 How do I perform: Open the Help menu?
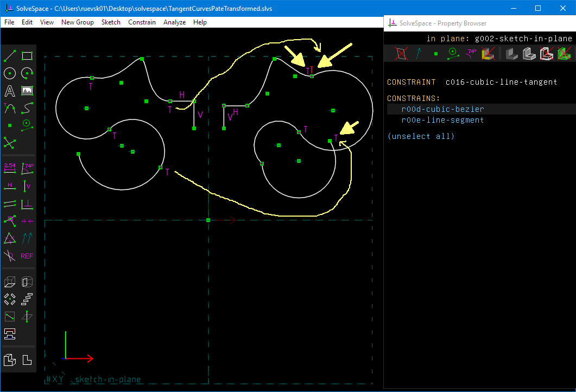200,22
